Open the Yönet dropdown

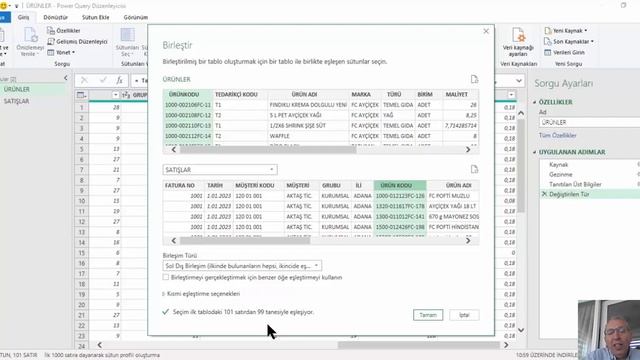tap(61, 53)
